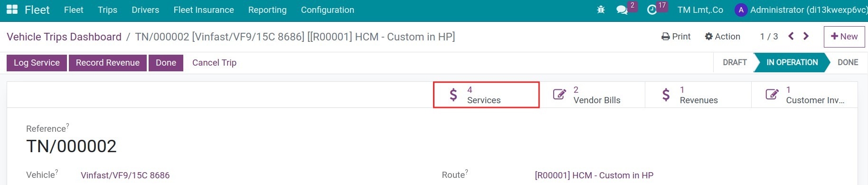Click the Administrator user avatar

pos(741,10)
